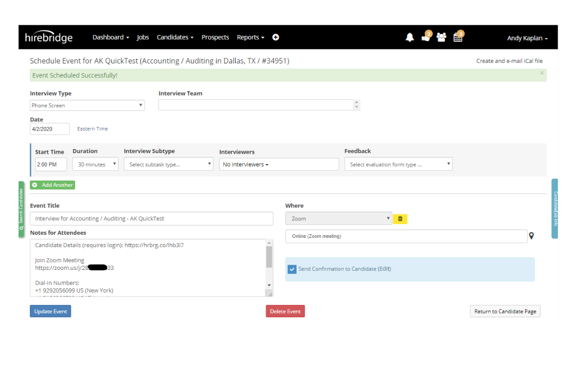Open the Prospects section
The width and height of the screenshot is (588, 388).
215,37
